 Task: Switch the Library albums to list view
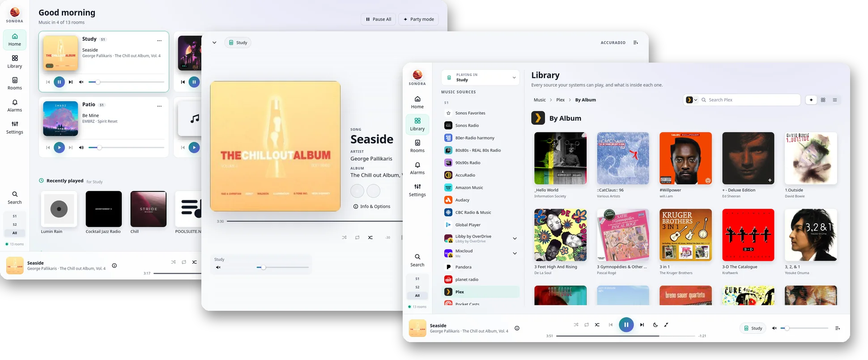click(x=835, y=100)
